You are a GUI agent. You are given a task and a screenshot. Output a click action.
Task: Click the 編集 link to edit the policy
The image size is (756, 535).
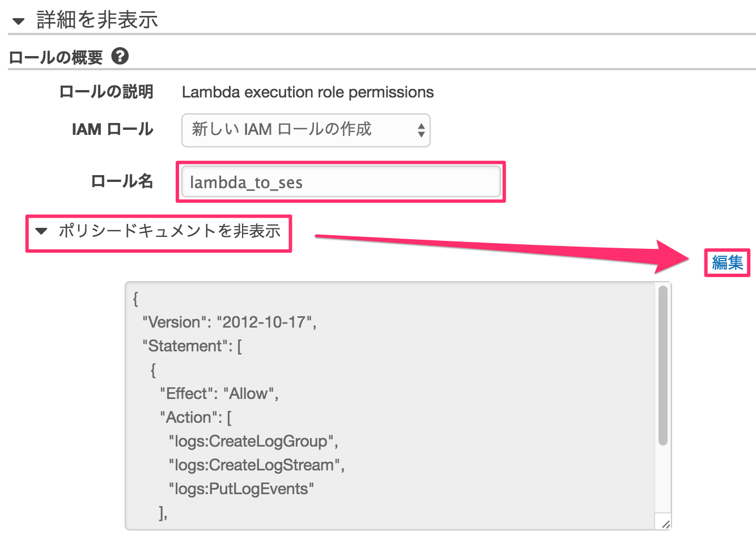(728, 262)
